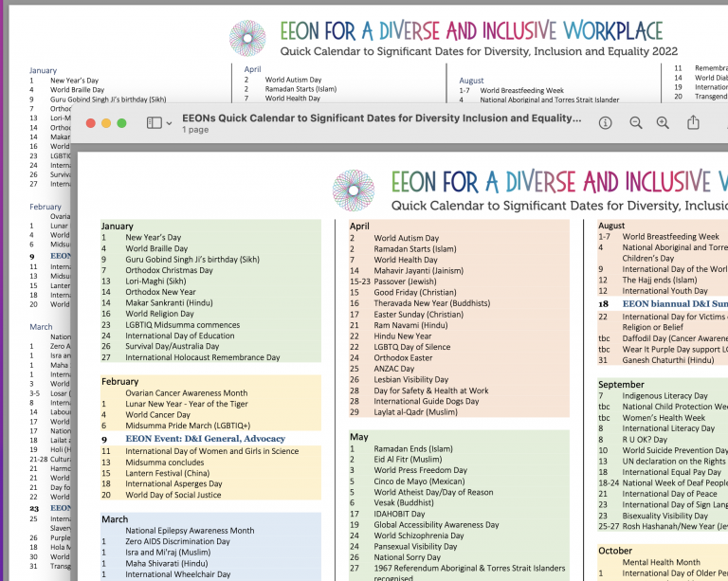Click the August heading in the background window

pos(471,81)
